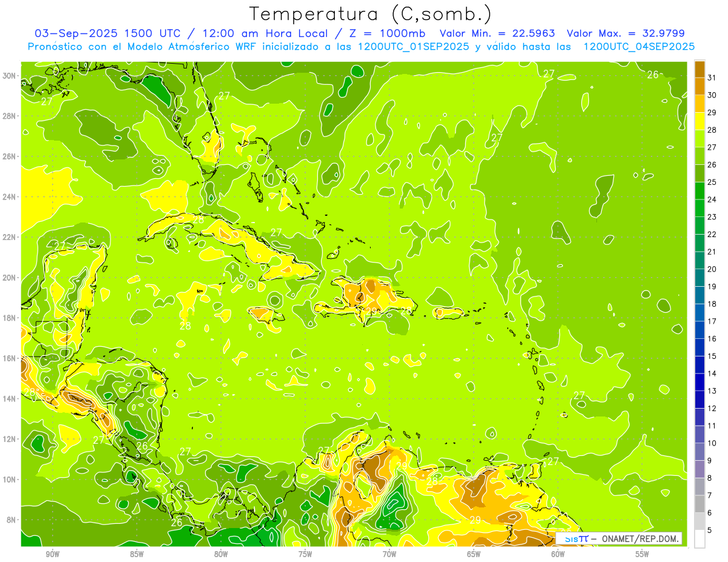This screenshot has width=728, height=562.
Task: Click latitude axis label "20N"
Action: tap(9, 278)
